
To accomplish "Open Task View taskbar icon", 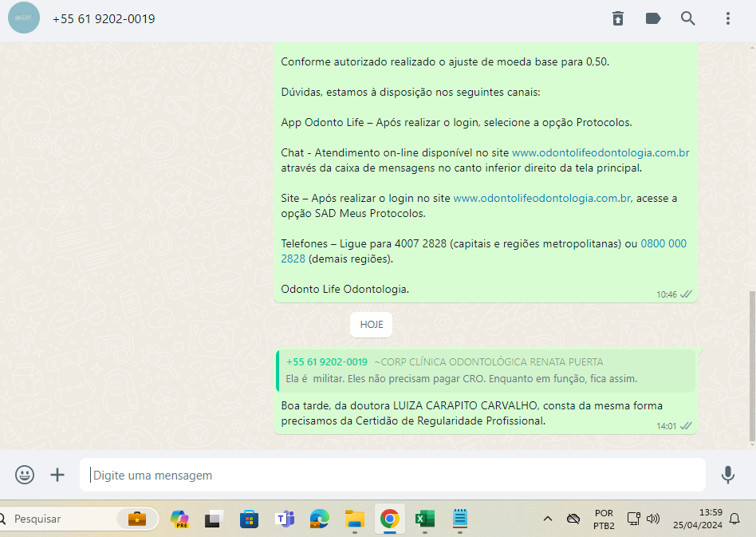I will click(214, 519).
